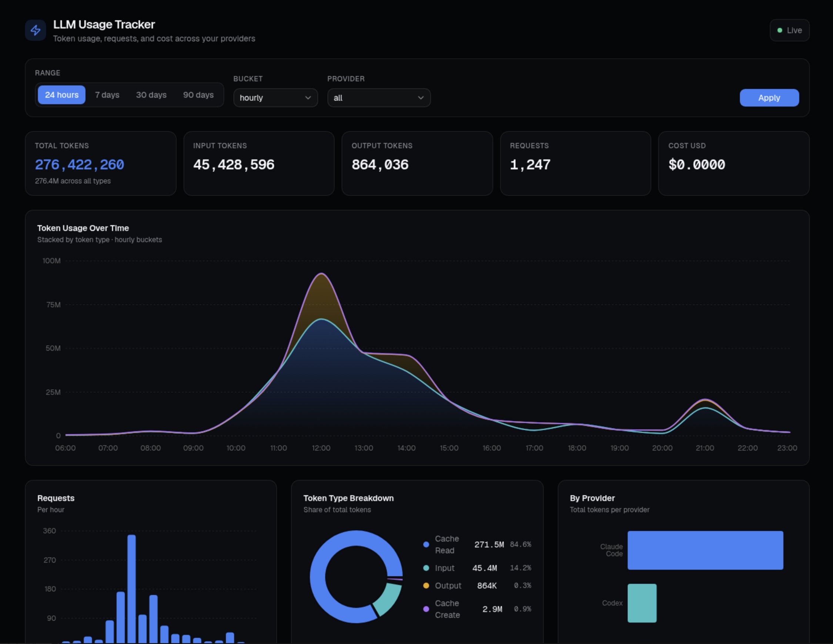This screenshot has height=644, width=833.
Task: Click the input tokens value 45,428,596
Action: tap(233, 164)
